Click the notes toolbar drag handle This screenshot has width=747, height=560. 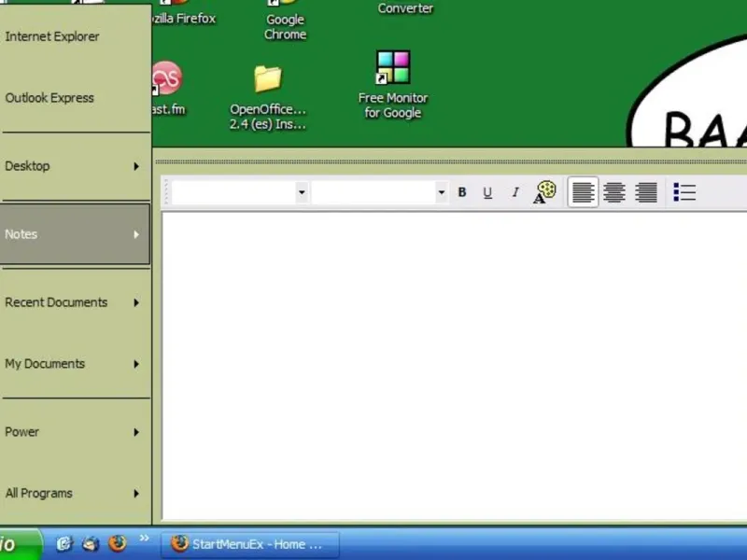166,192
